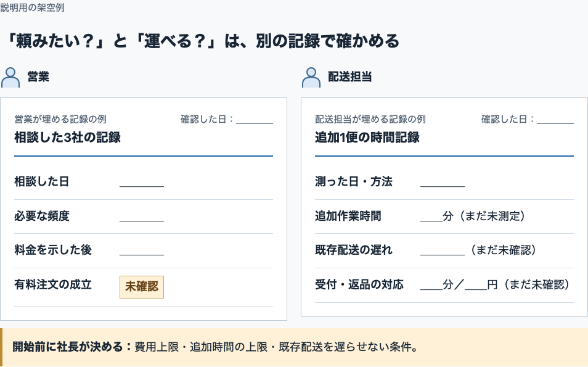Click the page title 「頼みたい?」と「運べる?」
The width and height of the screenshot is (588, 367).
[203, 41]
